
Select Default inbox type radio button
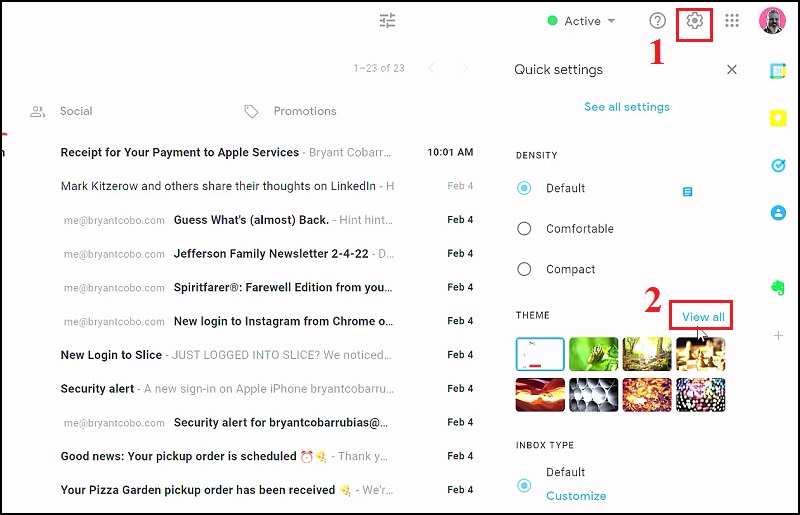(x=524, y=485)
